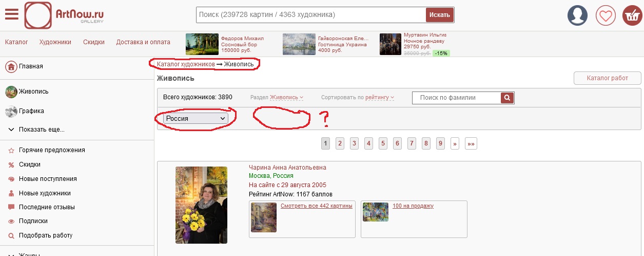Expand the Россия country dropdown
This screenshot has height=256, width=644.
[196, 118]
